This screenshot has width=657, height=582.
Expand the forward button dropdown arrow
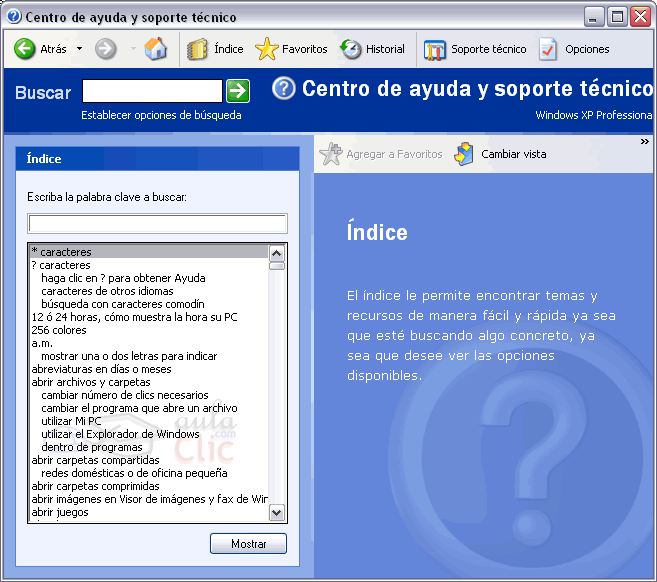coord(132,49)
